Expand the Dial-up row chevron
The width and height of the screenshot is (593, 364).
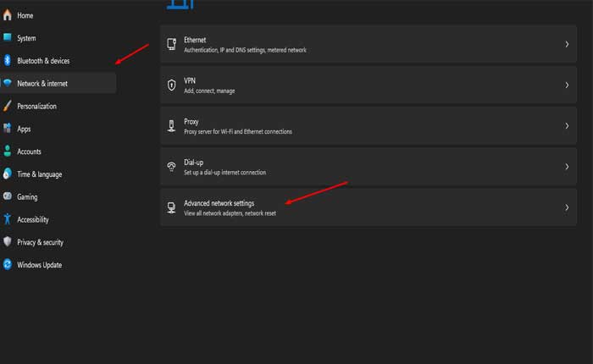[567, 167]
